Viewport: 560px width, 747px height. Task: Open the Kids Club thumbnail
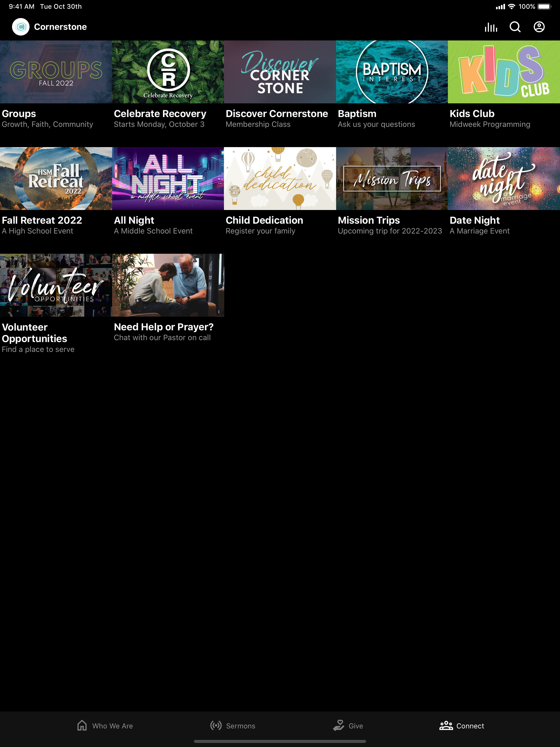coord(504,72)
